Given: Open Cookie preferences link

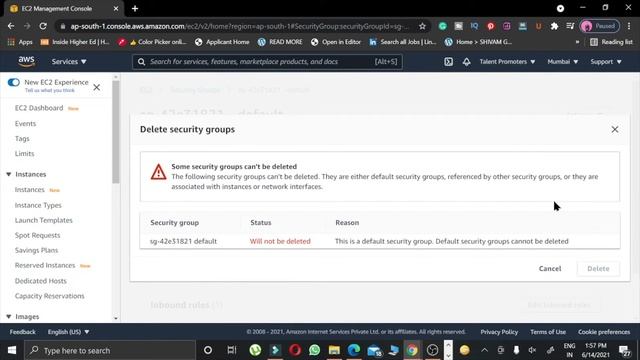Looking at the screenshot, I should tap(604, 332).
